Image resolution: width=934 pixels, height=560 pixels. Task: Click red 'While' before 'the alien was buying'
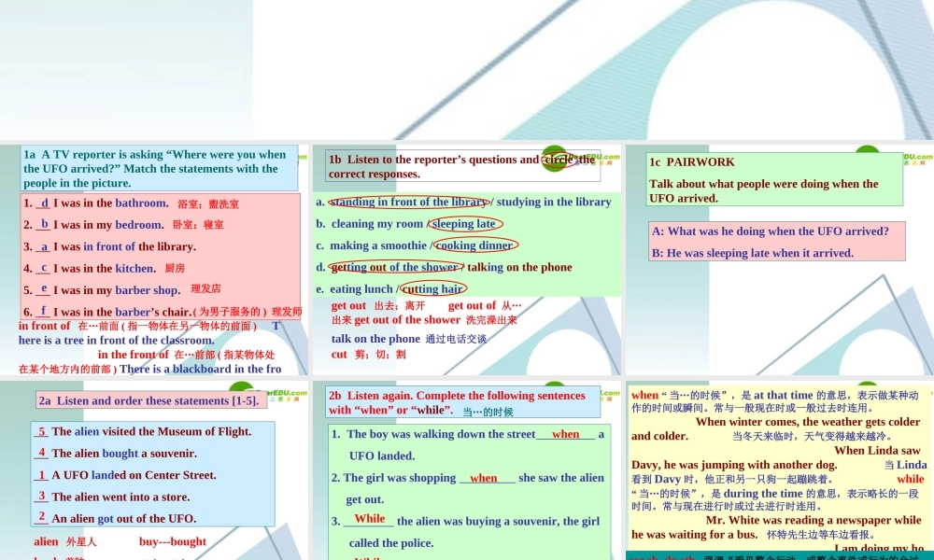pos(369,518)
